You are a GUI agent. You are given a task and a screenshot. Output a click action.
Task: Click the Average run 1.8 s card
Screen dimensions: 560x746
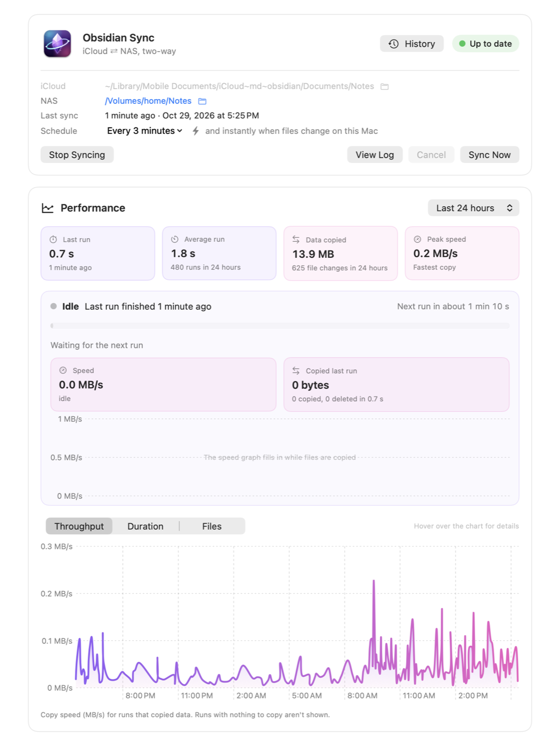coord(219,254)
